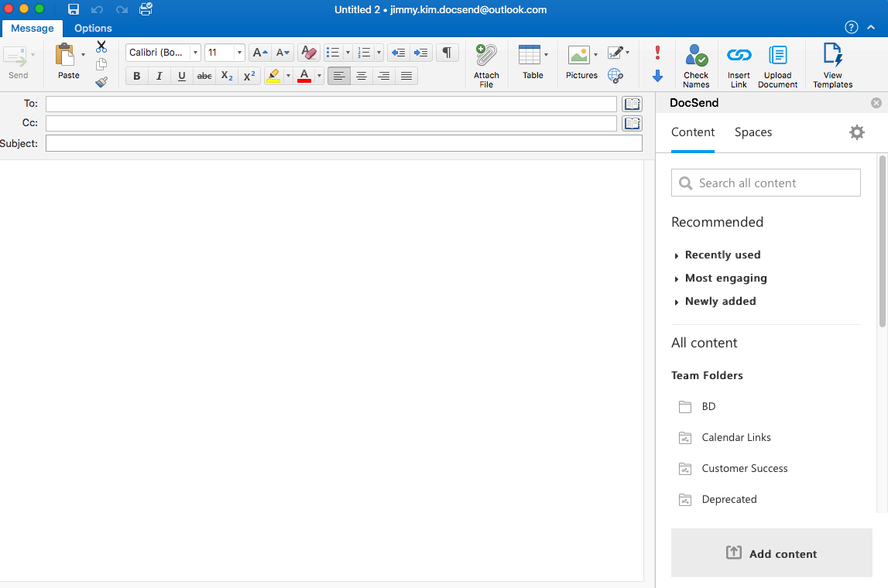Open DocSend settings with the gear icon
This screenshot has width=888, height=588.
[x=856, y=132]
